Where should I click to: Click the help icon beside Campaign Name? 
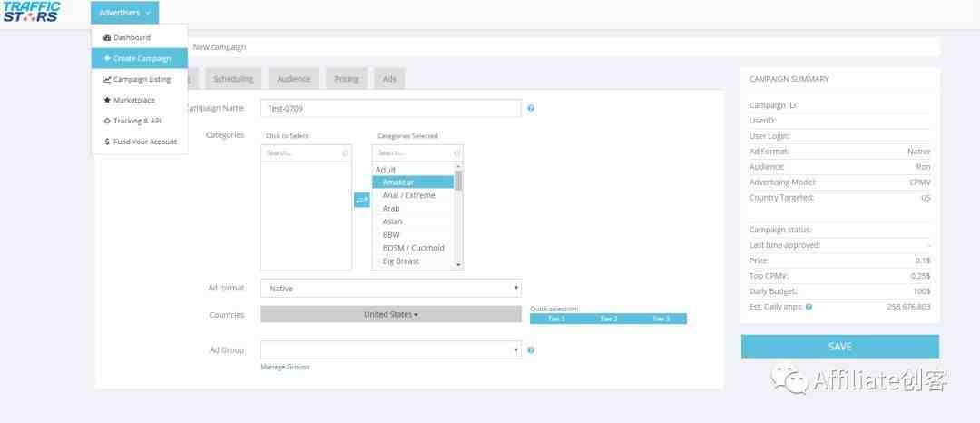(x=531, y=108)
